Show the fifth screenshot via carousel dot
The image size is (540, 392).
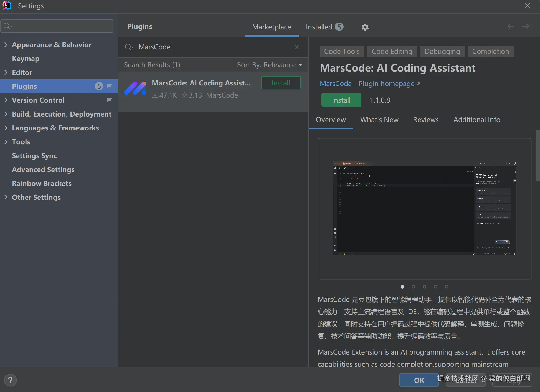[447, 287]
